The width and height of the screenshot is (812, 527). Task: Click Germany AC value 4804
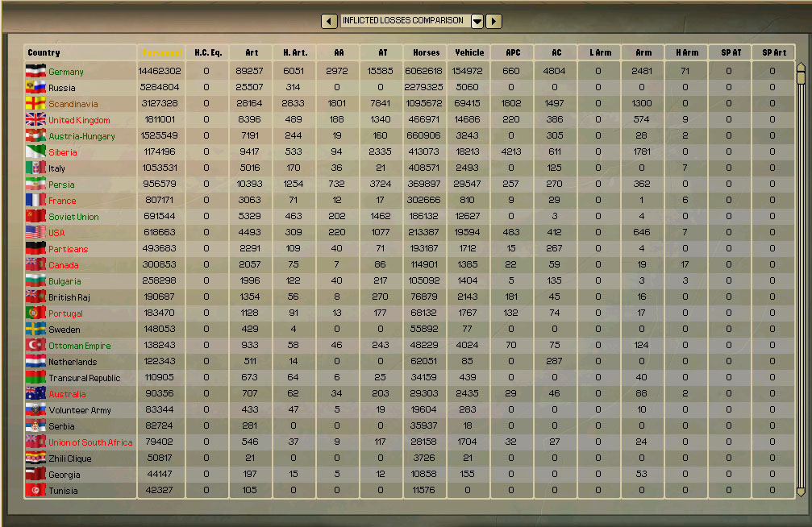click(x=554, y=71)
